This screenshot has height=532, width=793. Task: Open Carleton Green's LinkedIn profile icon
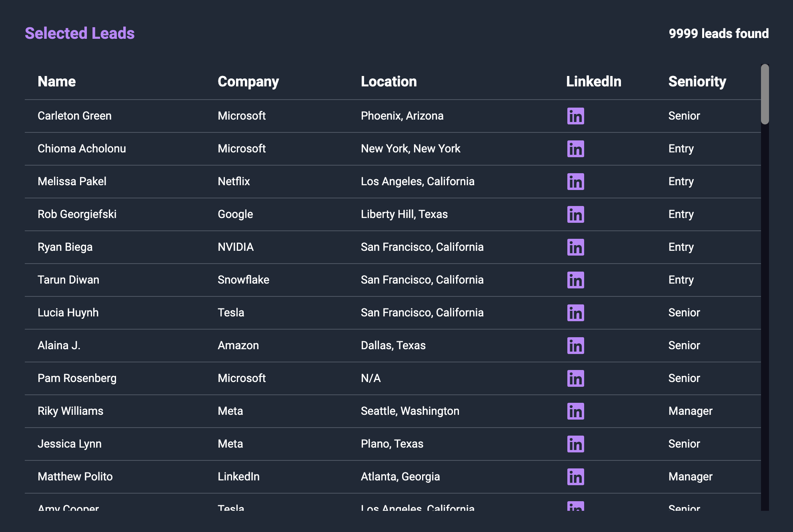point(575,116)
